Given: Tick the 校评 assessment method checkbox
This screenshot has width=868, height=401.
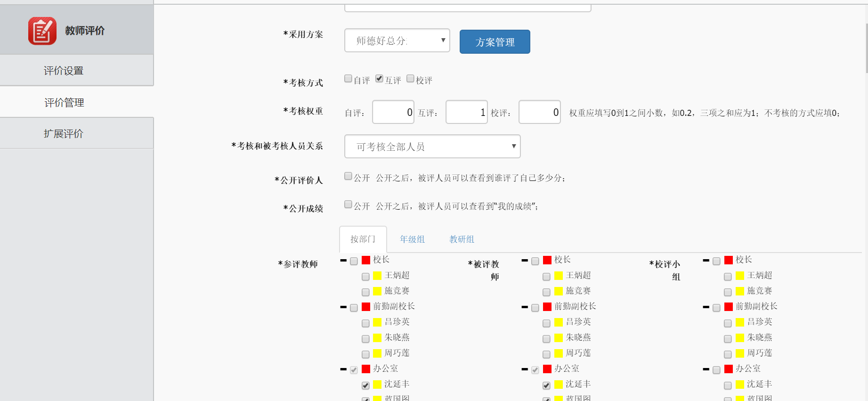Looking at the screenshot, I should coord(410,79).
